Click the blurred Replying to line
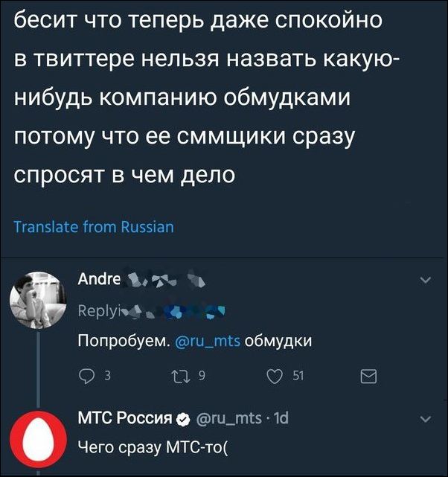 [x=149, y=310]
